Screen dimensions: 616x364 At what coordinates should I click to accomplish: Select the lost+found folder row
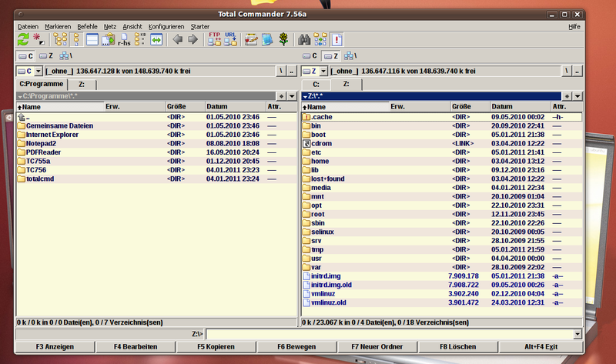coord(441,179)
